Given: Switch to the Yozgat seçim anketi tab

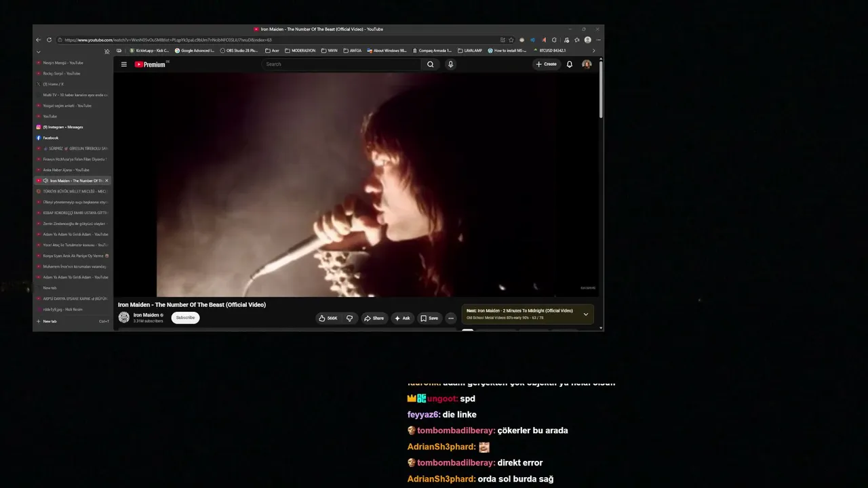Looking at the screenshot, I should [72, 106].
